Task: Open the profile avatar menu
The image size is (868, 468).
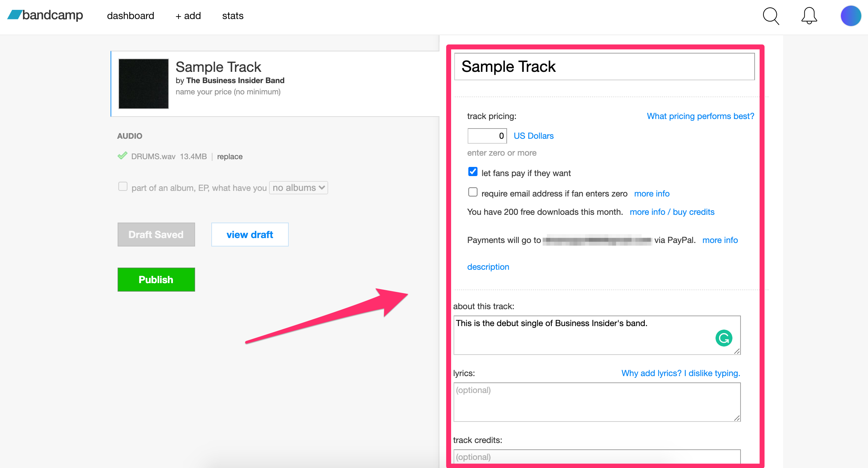Action: point(851,15)
